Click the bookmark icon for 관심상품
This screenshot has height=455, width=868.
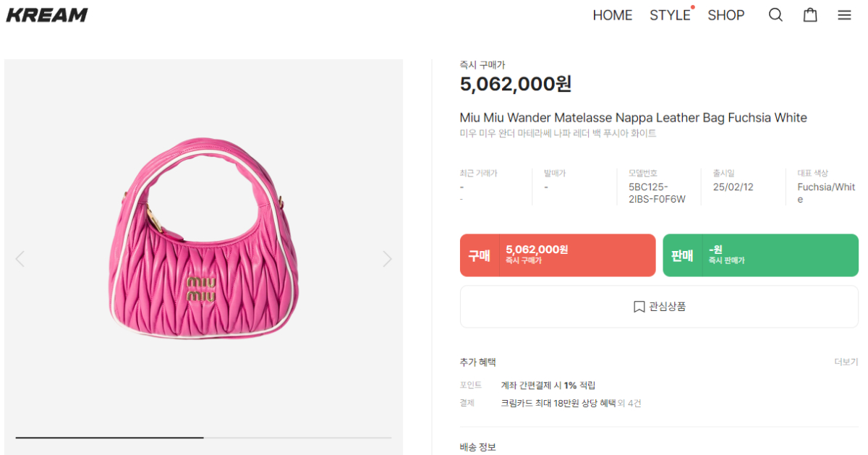coord(639,307)
